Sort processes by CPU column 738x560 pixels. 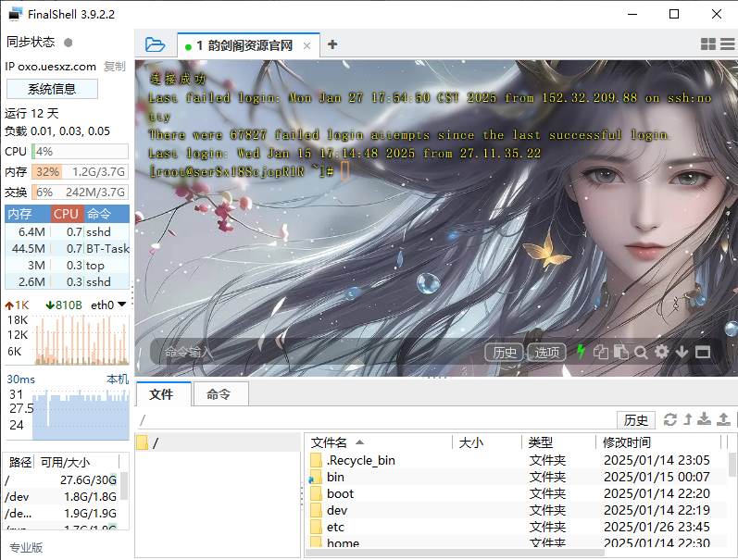click(68, 214)
